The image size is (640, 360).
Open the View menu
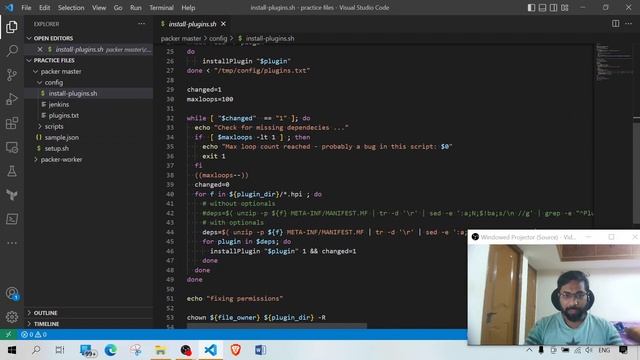(x=99, y=7)
